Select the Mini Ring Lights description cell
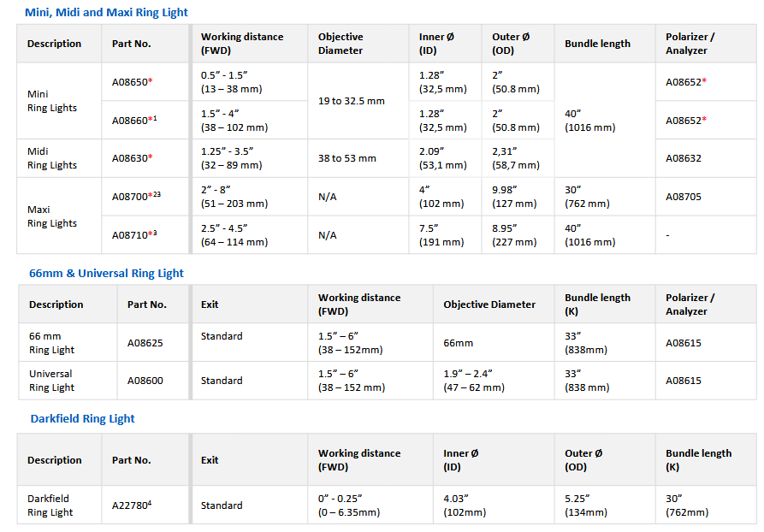 coord(51,102)
